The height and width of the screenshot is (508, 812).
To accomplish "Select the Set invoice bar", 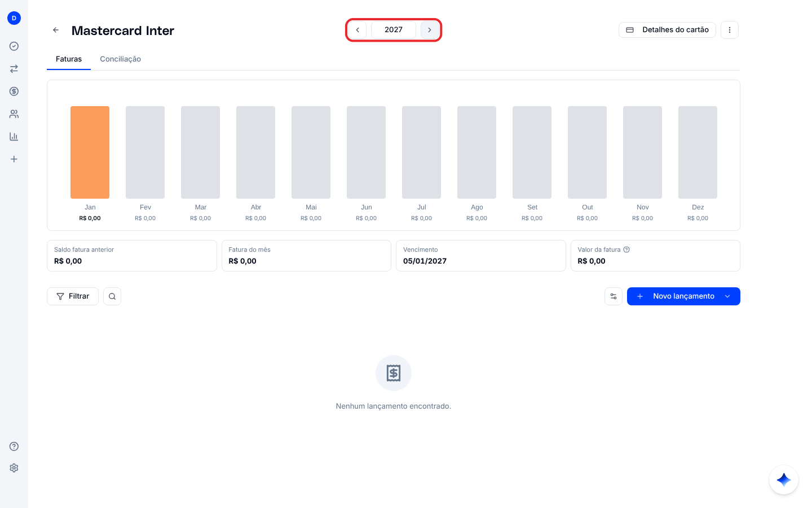I will (532, 152).
